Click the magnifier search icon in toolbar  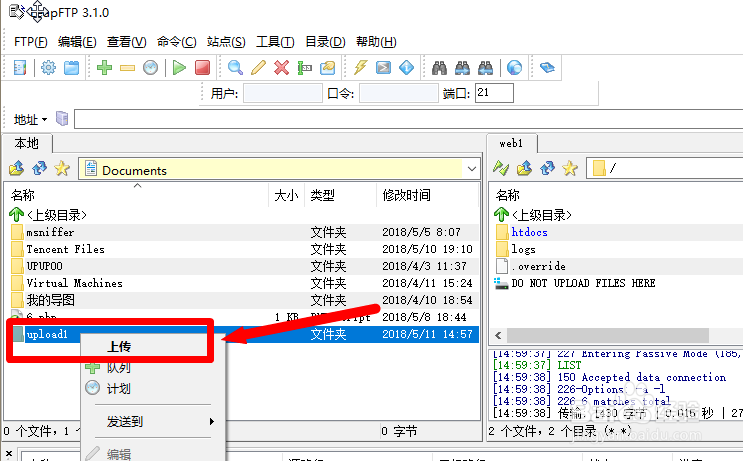[235, 68]
